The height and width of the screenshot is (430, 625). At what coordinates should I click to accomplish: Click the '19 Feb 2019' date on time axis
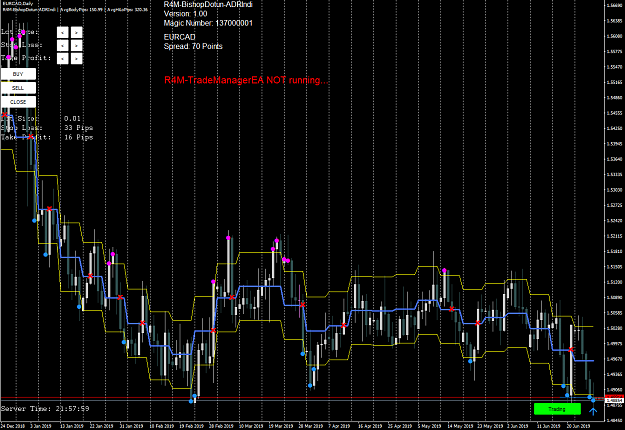pos(191,426)
